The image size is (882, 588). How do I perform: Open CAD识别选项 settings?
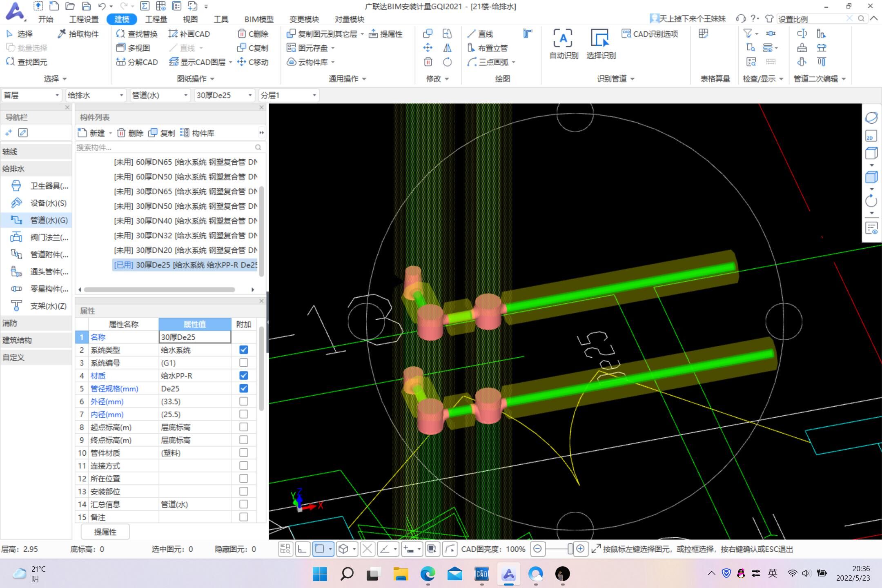click(650, 34)
